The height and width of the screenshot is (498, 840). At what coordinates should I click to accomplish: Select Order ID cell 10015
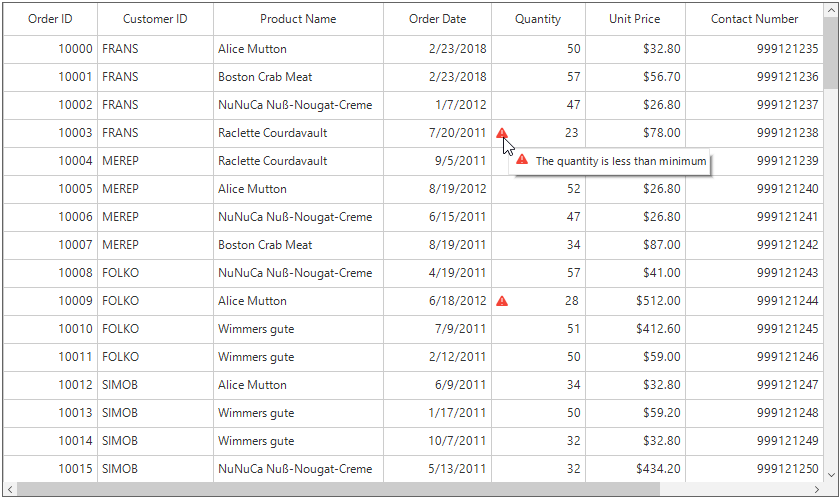pos(50,469)
